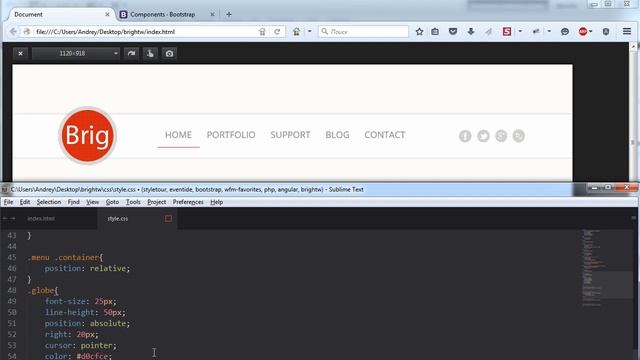Open the bookmarks list icon

pyautogui.click(x=435, y=31)
